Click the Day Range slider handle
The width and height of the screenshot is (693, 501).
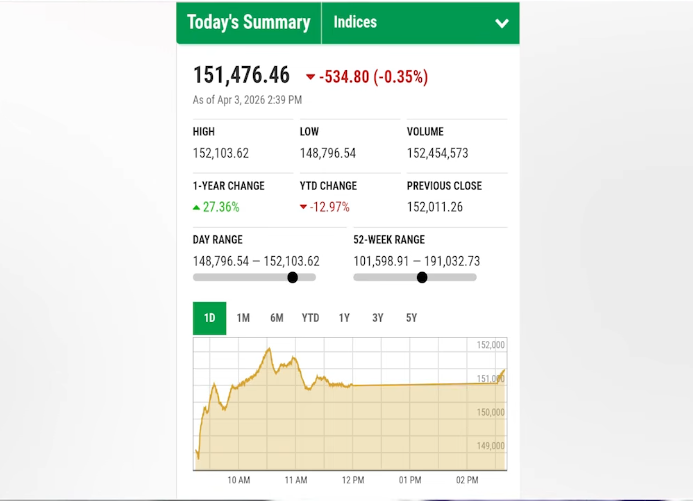point(292,277)
